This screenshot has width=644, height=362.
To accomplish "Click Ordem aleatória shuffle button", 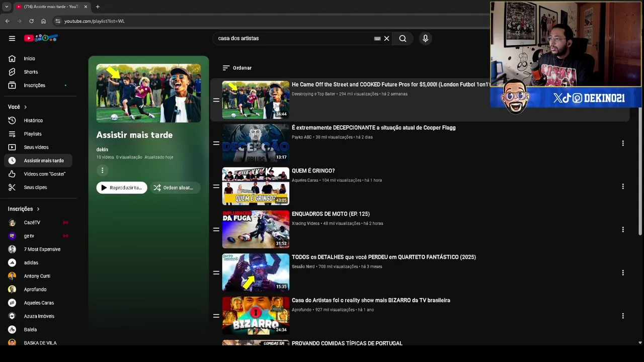I will [175, 188].
